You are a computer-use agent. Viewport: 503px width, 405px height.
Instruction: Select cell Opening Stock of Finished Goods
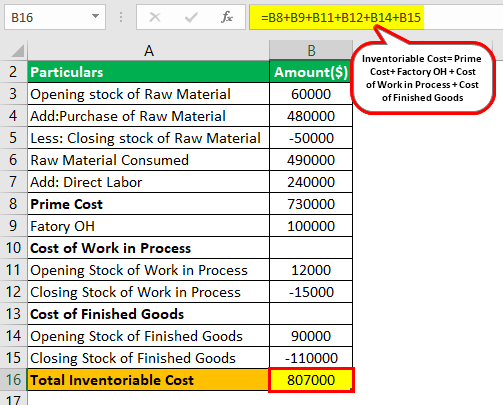click(x=149, y=336)
